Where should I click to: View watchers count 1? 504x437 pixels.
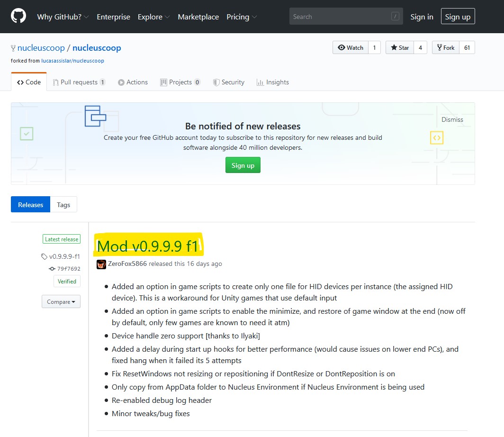pyautogui.click(x=375, y=47)
